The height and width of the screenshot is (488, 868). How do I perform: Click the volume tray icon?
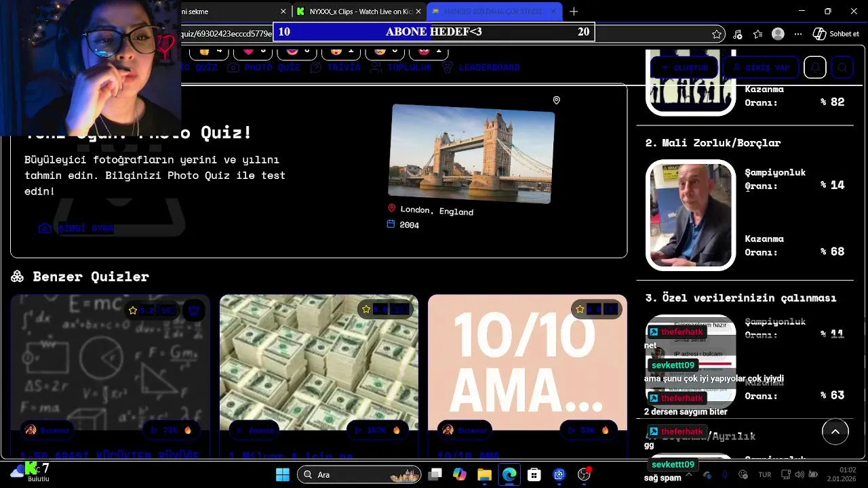tap(801, 474)
